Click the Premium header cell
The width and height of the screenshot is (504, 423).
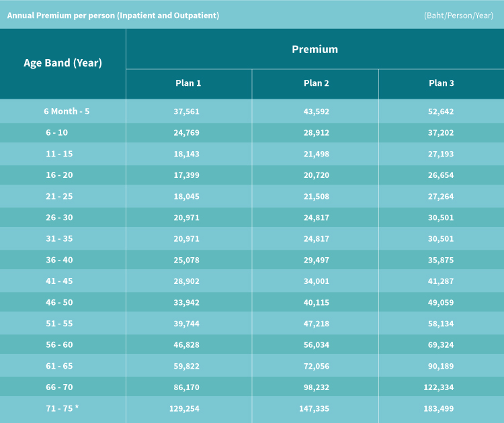(314, 49)
